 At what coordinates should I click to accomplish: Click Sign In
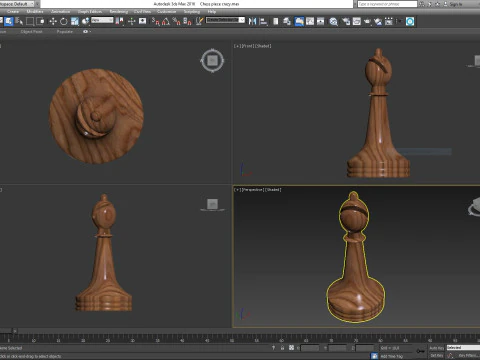coord(455,4)
